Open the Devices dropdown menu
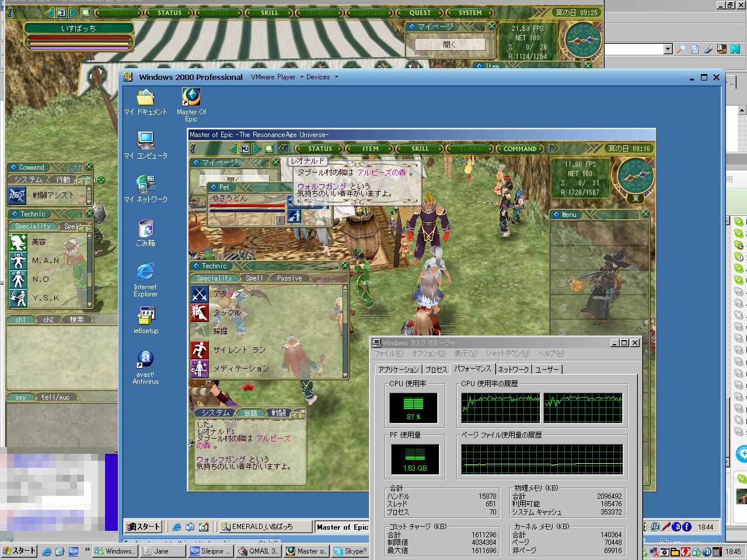This screenshot has width=747, height=560. pos(322,77)
